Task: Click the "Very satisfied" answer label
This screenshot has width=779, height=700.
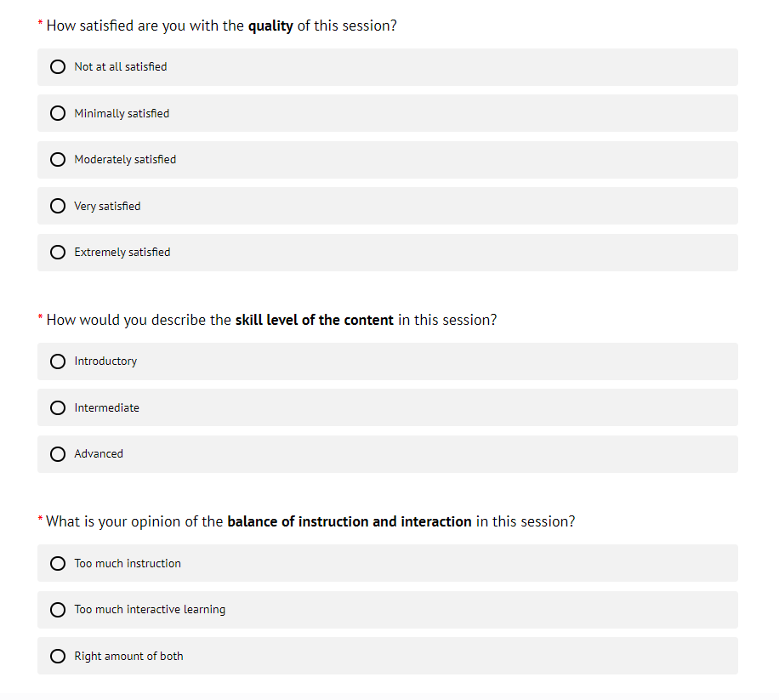Action: pyautogui.click(x=107, y=206)
